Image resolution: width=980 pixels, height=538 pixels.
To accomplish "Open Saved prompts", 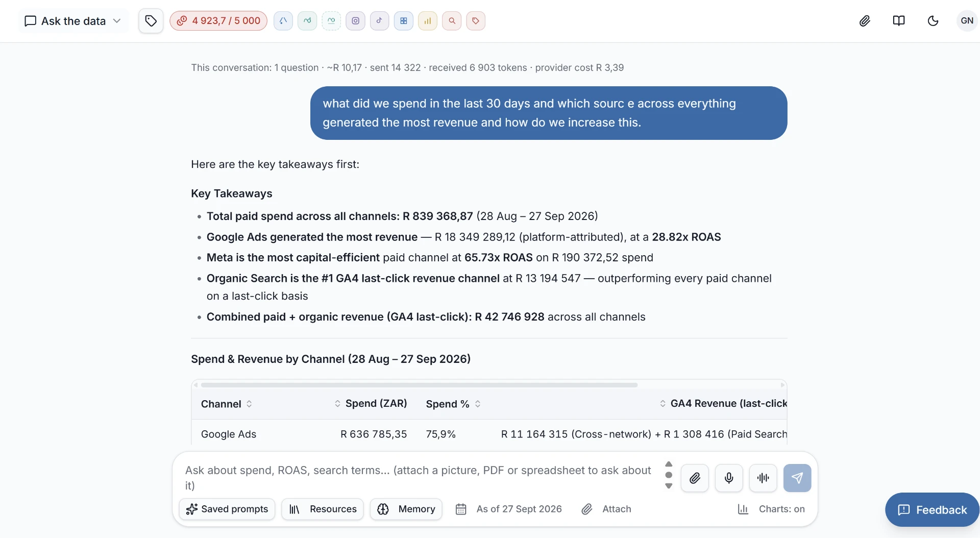I will 227,509.
